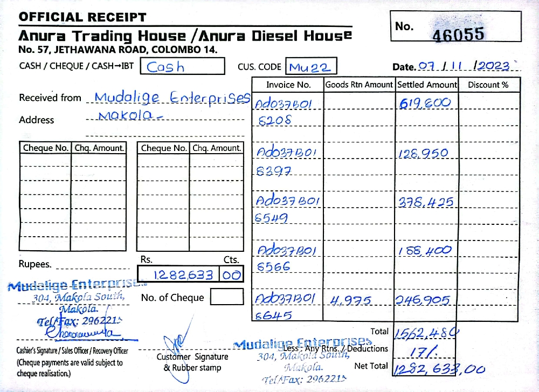Click the empty No. of Cheque box
The height and width of the screenshot is (392, 539).
tap(227, 297)
